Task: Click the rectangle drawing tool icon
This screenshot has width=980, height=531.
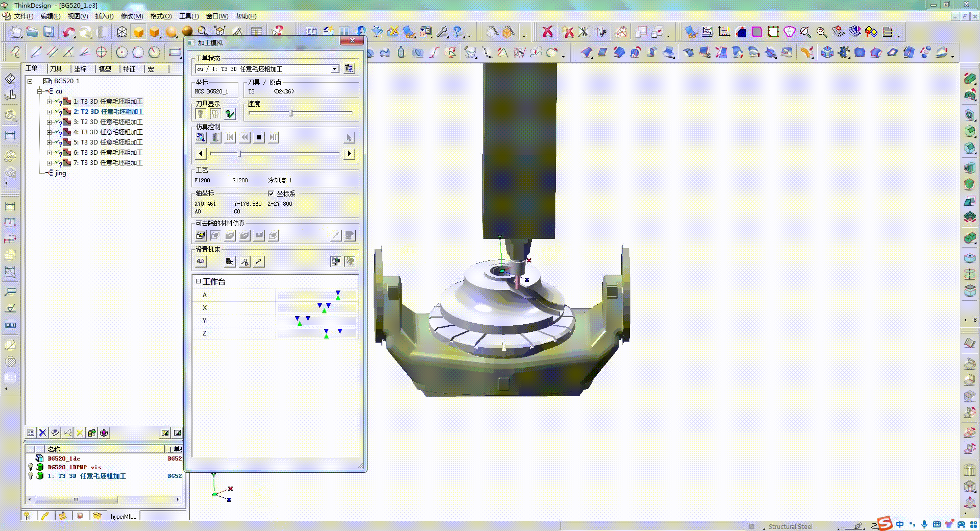Action: click(x=175, y=52)
